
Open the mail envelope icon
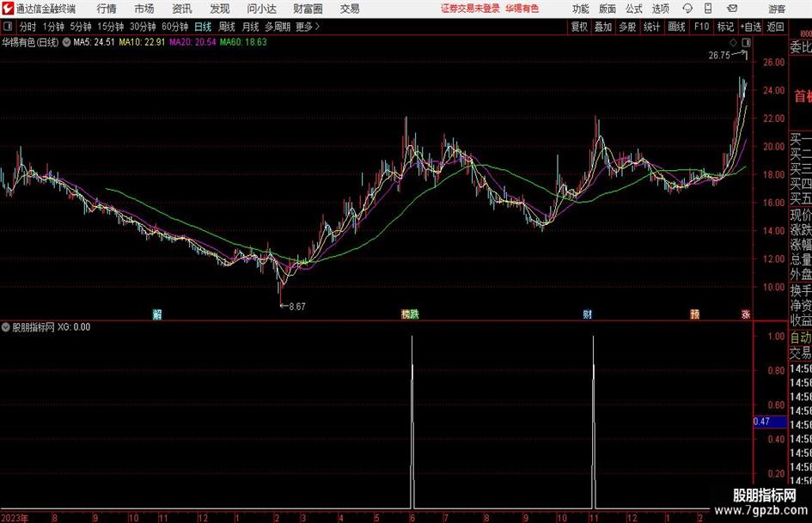(x=732, y=9)
